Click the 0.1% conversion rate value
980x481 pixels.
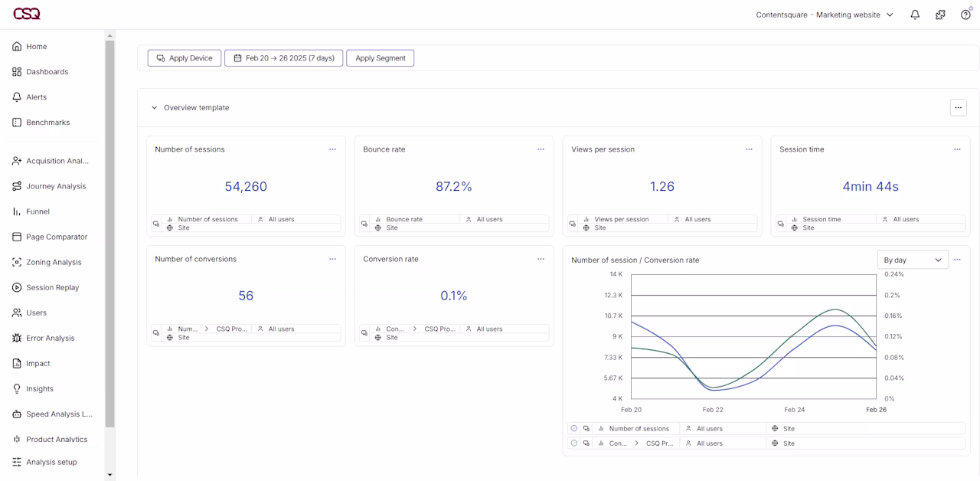coord(454,296)
